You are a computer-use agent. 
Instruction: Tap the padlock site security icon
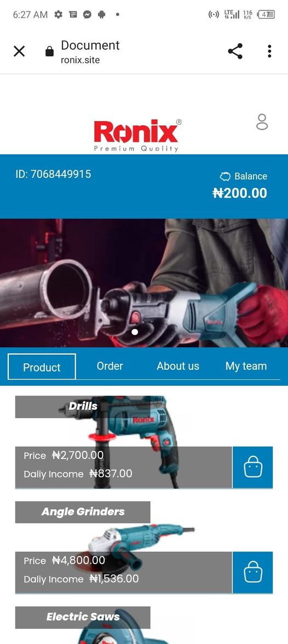(x=49, y=51)
